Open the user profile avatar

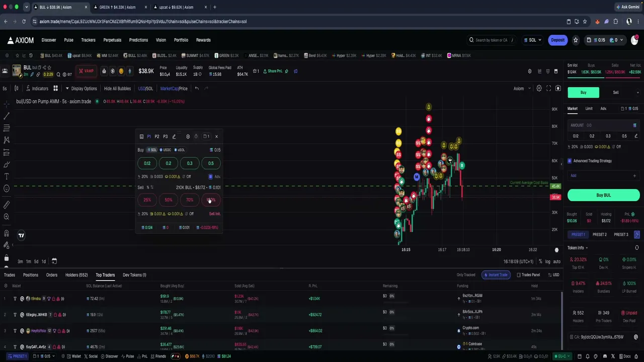pyautogui.click(x=634, y=40)
